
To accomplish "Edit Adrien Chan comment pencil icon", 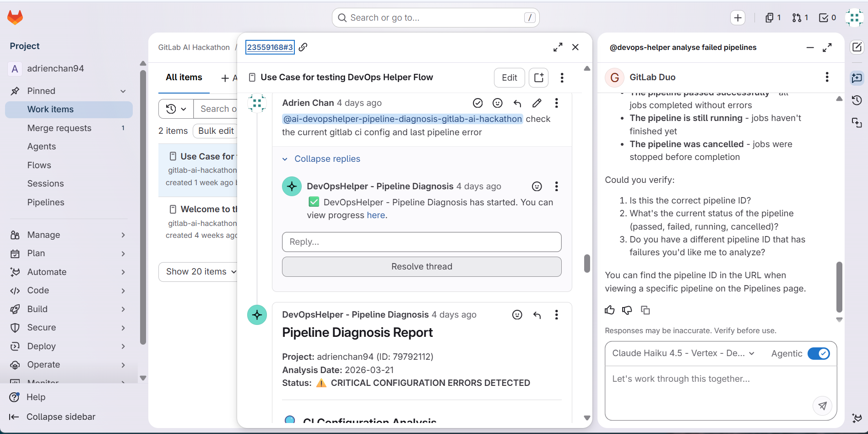I will click(537, 103).
